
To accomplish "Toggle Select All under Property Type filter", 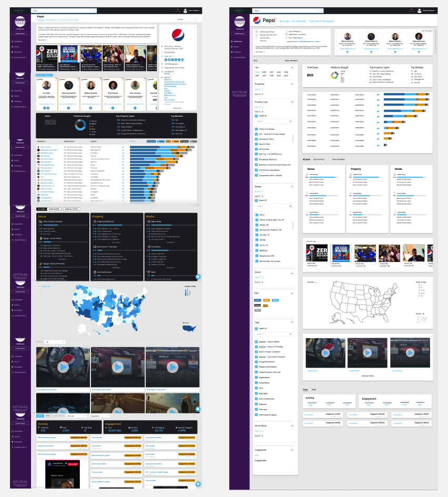I will coord(256,116).
